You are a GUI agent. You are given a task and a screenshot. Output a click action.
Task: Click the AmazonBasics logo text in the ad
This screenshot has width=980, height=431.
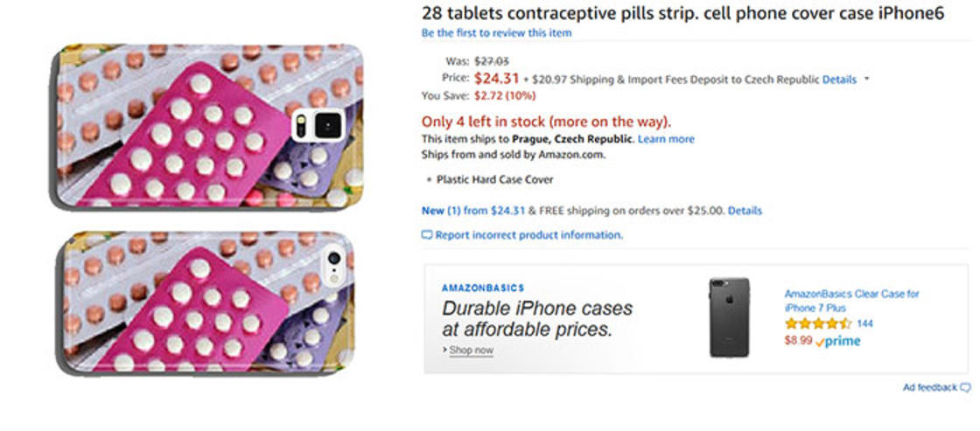[483, 288]
